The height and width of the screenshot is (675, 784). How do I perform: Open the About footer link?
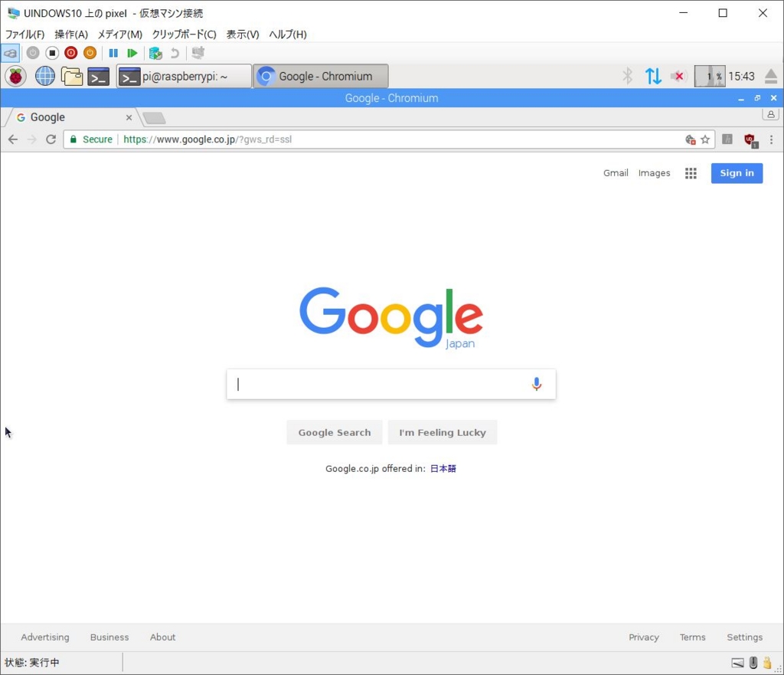pyautogui.click(x=162, y=637)
